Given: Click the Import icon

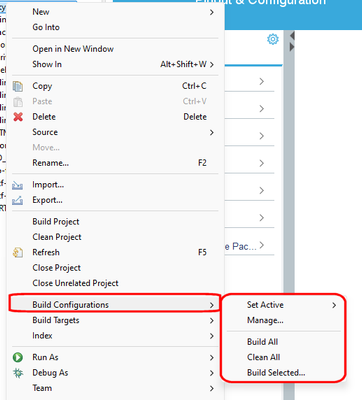Looking at the screenshot, I should pos(17,185).
